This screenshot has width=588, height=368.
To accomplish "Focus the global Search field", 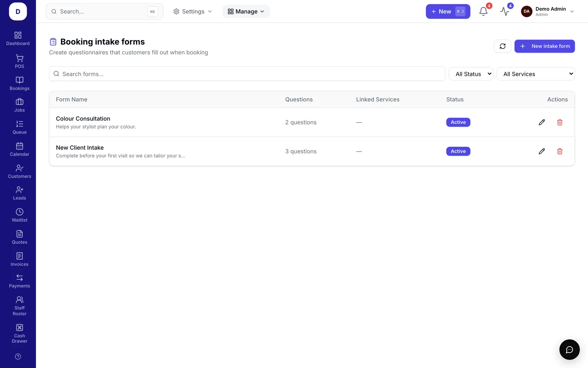I will pyautogui.click(x=104, y=11).
